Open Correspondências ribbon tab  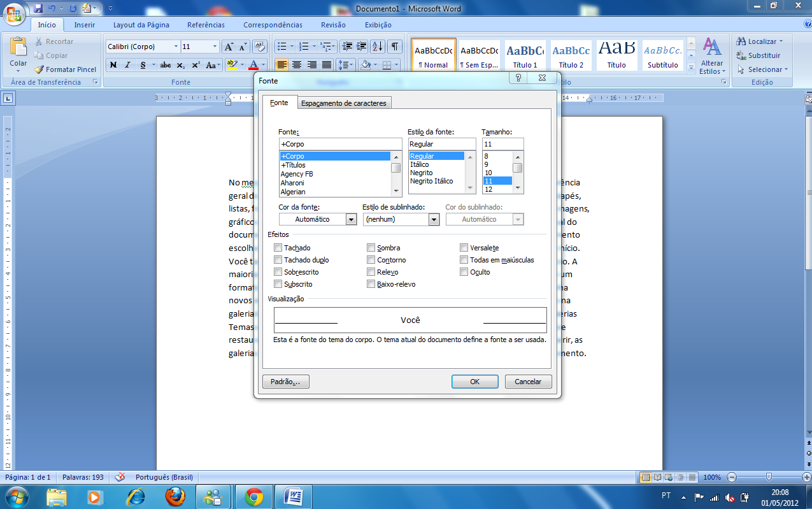pyautogui.click(x=273, y=25)
